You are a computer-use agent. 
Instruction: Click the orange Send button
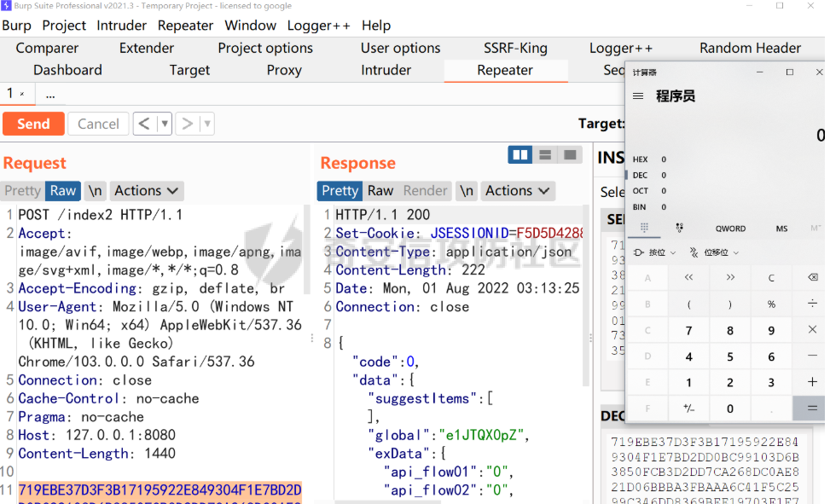(33, 124)
